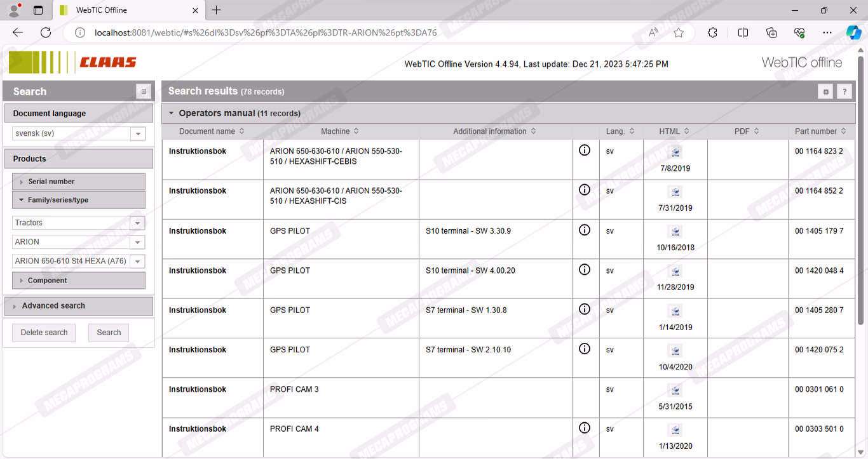Open the Tractors product dropdown
Screen dimensions: 868x459
(137, 223)
